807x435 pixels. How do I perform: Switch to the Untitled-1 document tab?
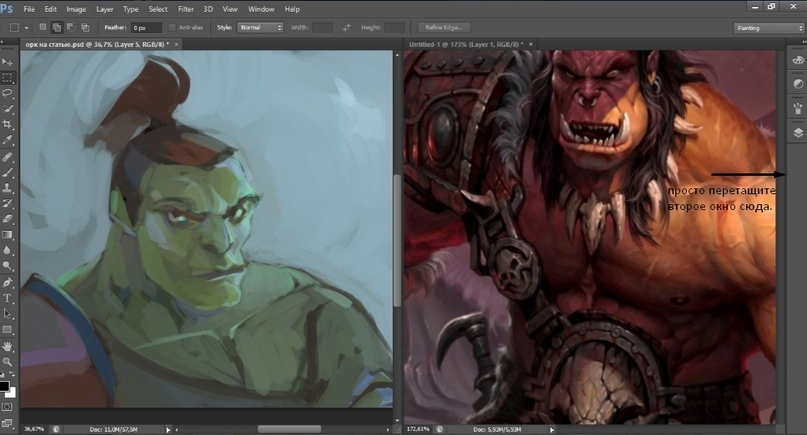466,45
